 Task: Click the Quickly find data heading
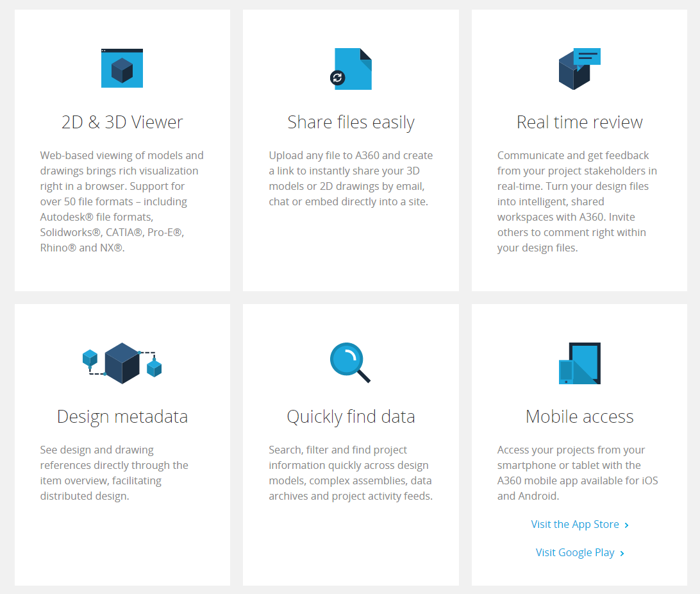point(351,417)
